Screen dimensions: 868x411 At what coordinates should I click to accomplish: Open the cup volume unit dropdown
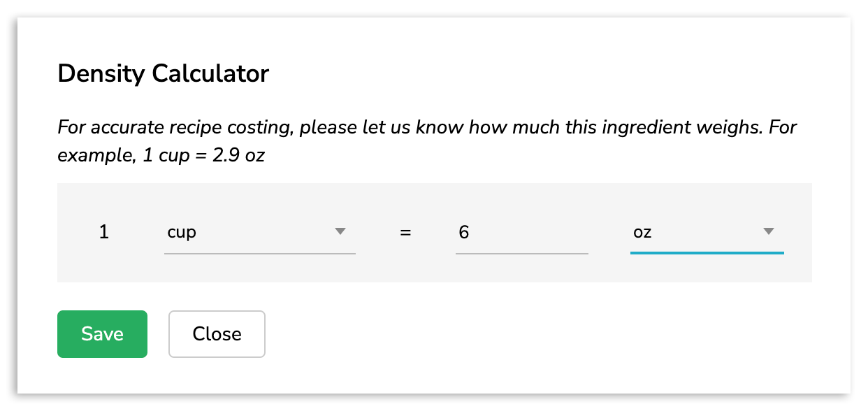click(x=259, y=232)
